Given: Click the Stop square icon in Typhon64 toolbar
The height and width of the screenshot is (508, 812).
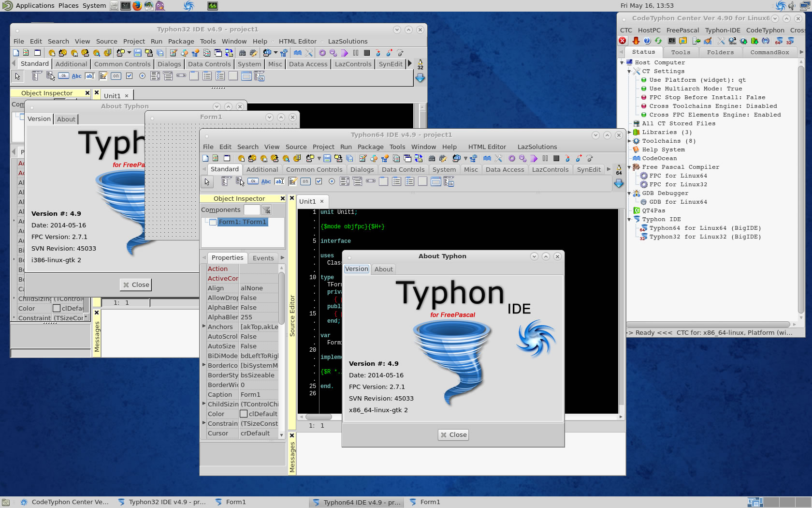Looking at the screenshot, I should click(556, 159).
